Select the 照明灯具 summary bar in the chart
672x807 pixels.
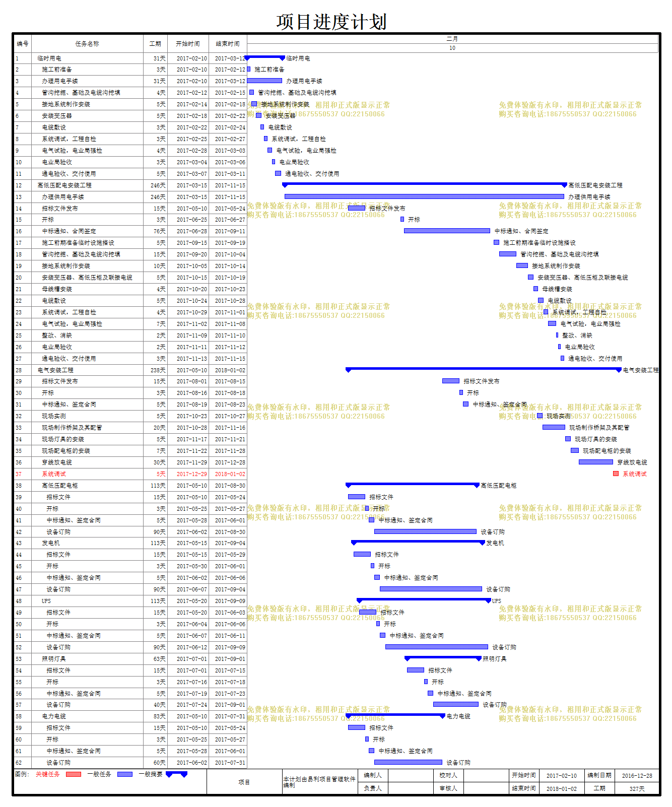[443, 658]
